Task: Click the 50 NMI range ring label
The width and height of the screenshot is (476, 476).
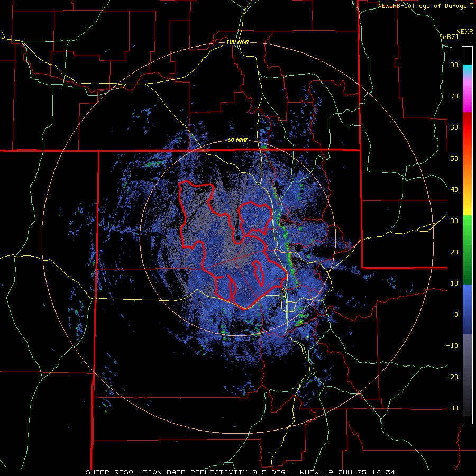Action: click(237, 140)
